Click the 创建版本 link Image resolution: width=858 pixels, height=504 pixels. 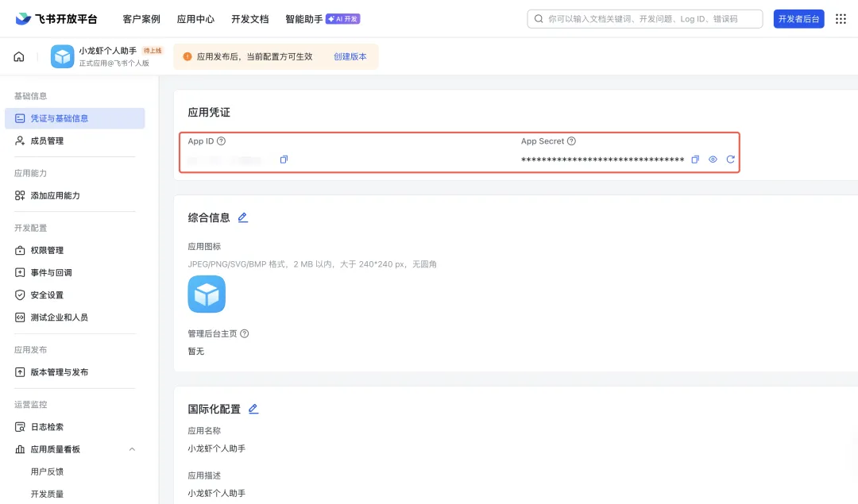click(350, 56)
